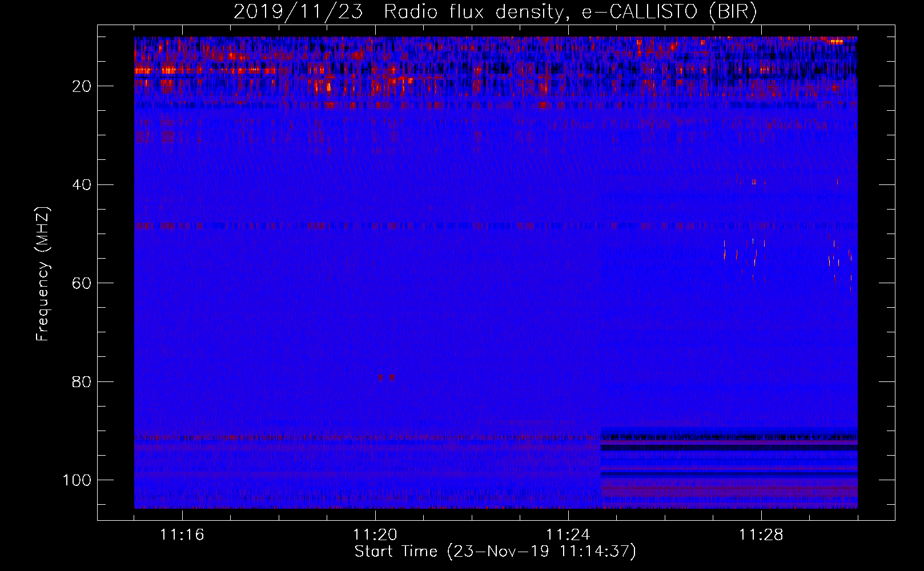924x571 pixels.
Task: Click the 80 frequency tick label
Action: [x=82, y=381]
